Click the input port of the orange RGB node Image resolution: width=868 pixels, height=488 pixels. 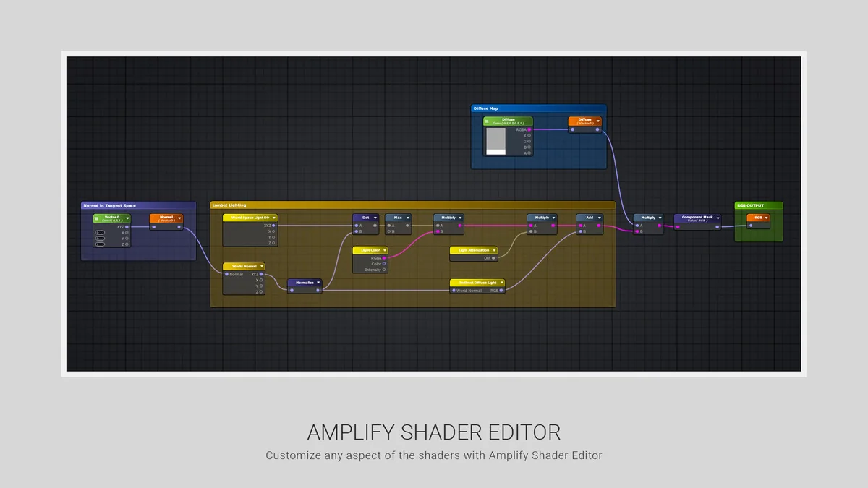coord(751,225)
